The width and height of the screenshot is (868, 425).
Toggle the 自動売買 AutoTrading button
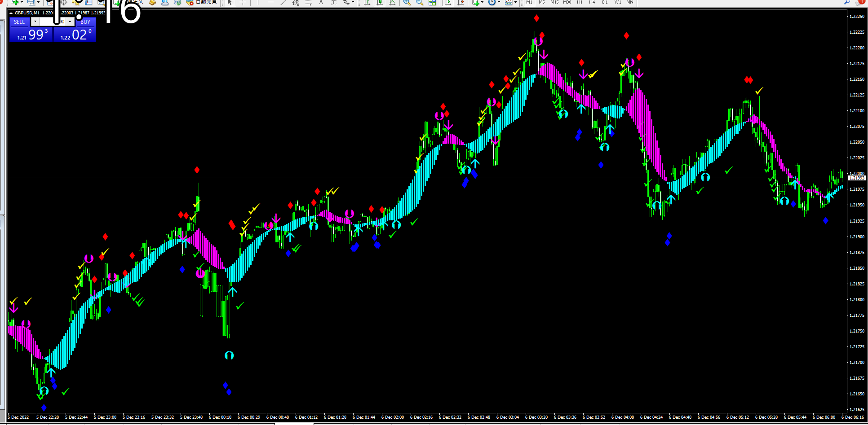pyautogui.click(x=202, y=2)
